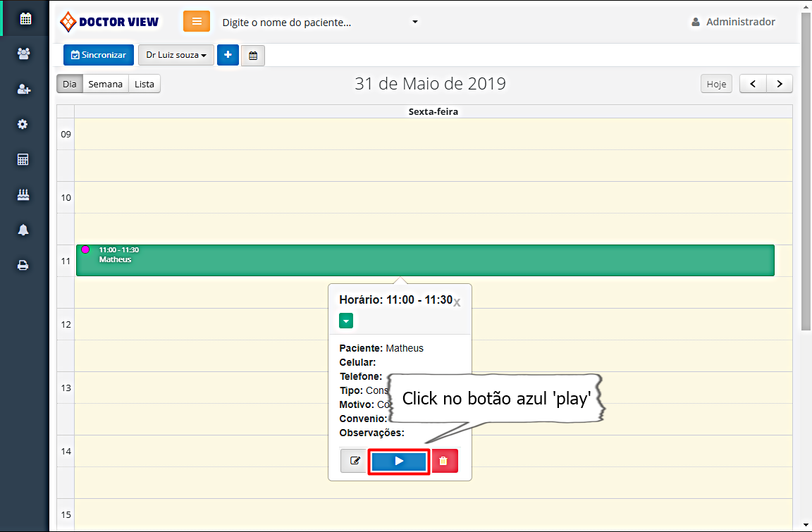The height and width of the screenshot is (532, 812).
Task: Go to next day arrow
Action: 780,84
